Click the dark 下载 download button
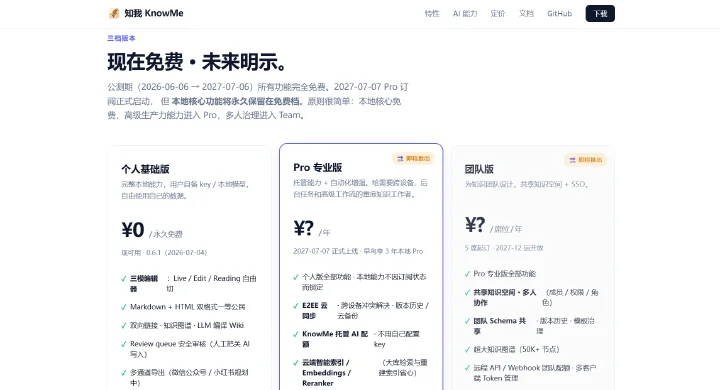 (600, 14)
